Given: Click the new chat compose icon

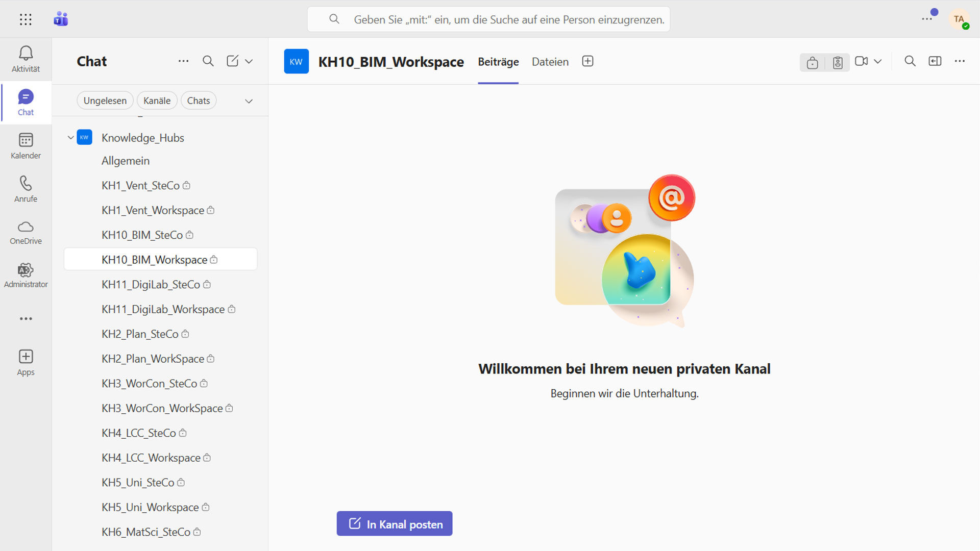Looking at the screenshot, I should pyautogui.click(x=232, y=61).
